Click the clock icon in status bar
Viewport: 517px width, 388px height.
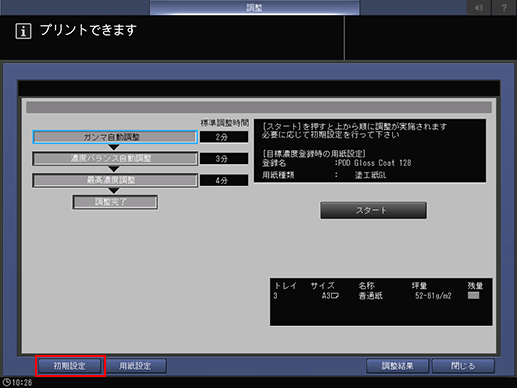pyautogui.click(x=6, y=382)
